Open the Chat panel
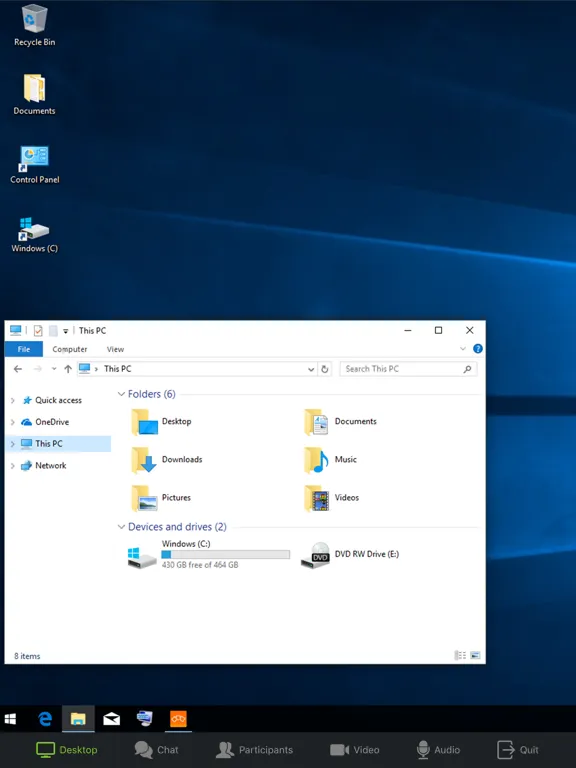 156,750
